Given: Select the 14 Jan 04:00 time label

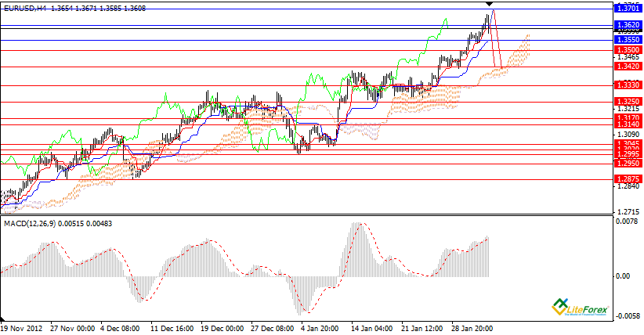Looking at the screenshot, I should [x=372, y=329].
